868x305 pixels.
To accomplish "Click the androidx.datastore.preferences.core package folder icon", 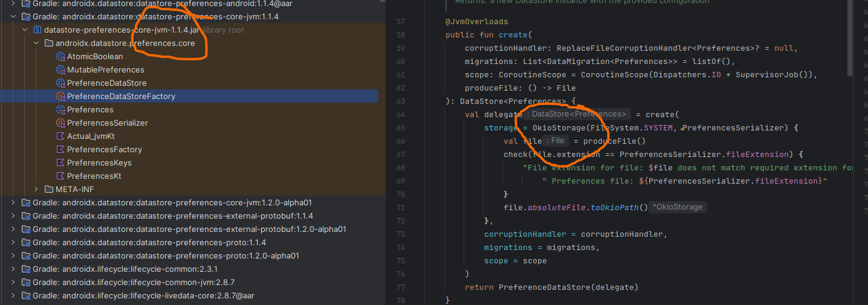I will pos(48,43).
